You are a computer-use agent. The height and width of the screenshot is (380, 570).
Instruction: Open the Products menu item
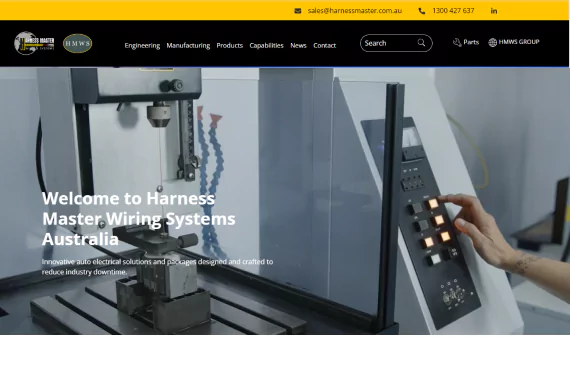230,45
